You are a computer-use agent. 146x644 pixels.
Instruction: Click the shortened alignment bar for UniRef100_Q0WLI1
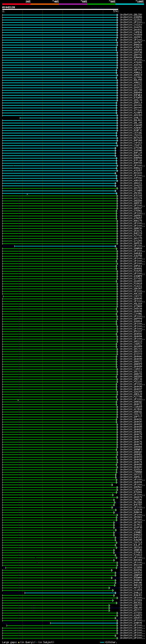pos(69,118)
